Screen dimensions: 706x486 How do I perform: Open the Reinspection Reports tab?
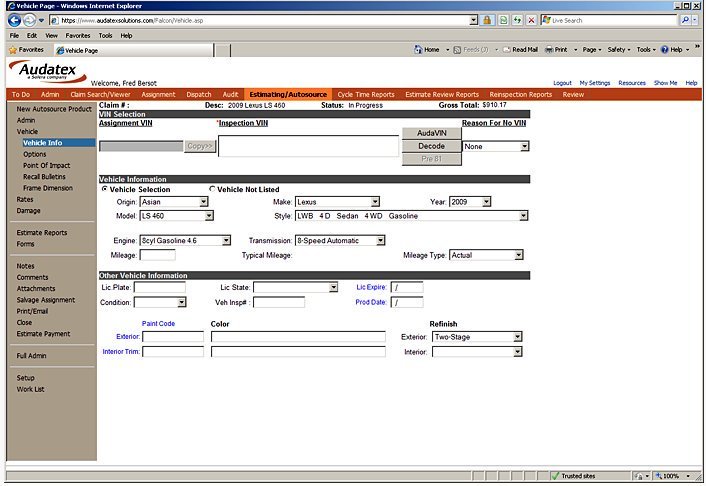(x=520, y=95)
